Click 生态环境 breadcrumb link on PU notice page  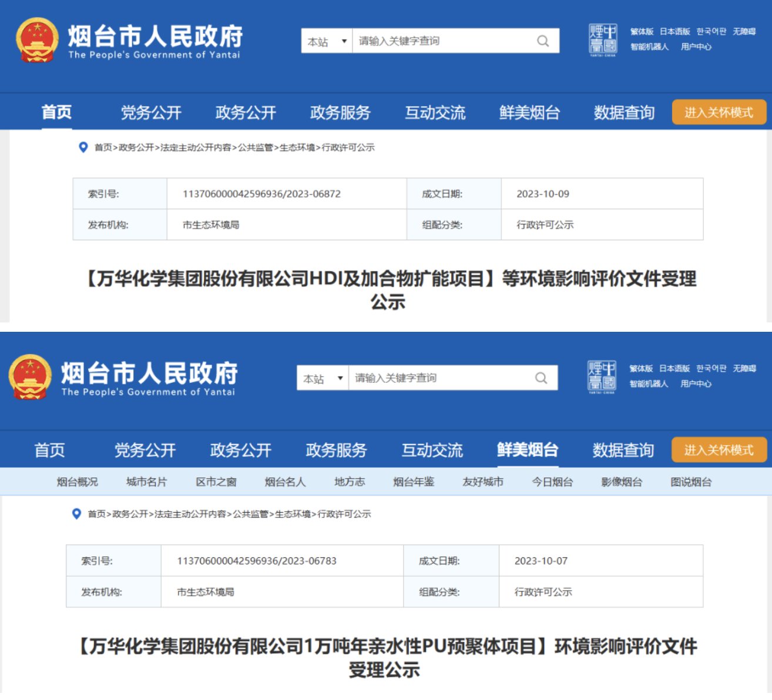[293, 514]
